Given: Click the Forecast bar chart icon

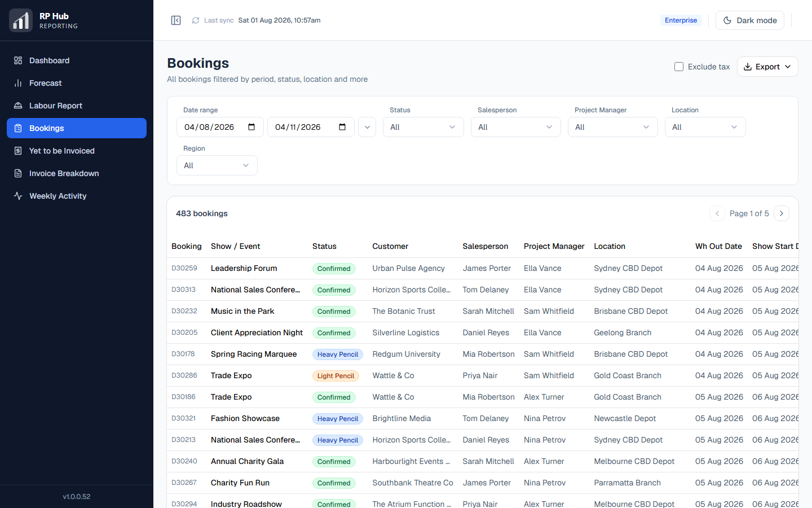Looking at the screenshot, I should point(18,83).
